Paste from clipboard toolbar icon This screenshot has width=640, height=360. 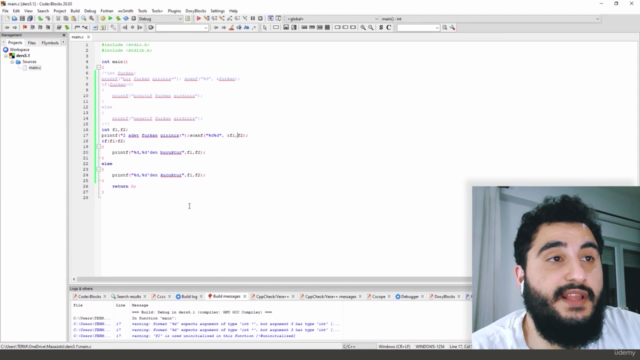(x=73, y=18)
